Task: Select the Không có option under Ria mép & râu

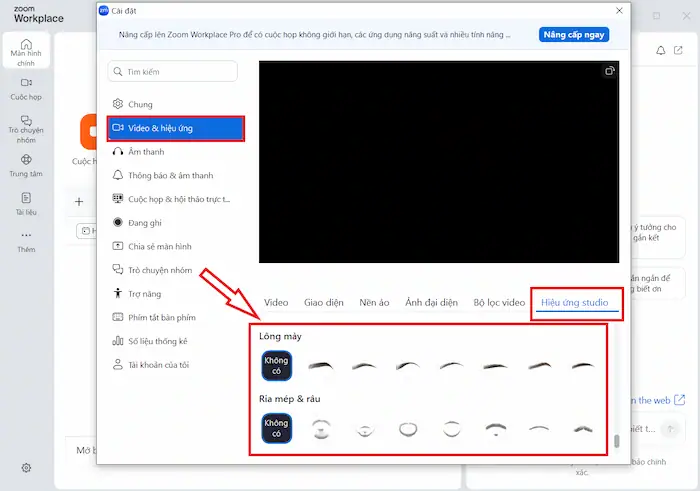Action: tap(276, 428)
